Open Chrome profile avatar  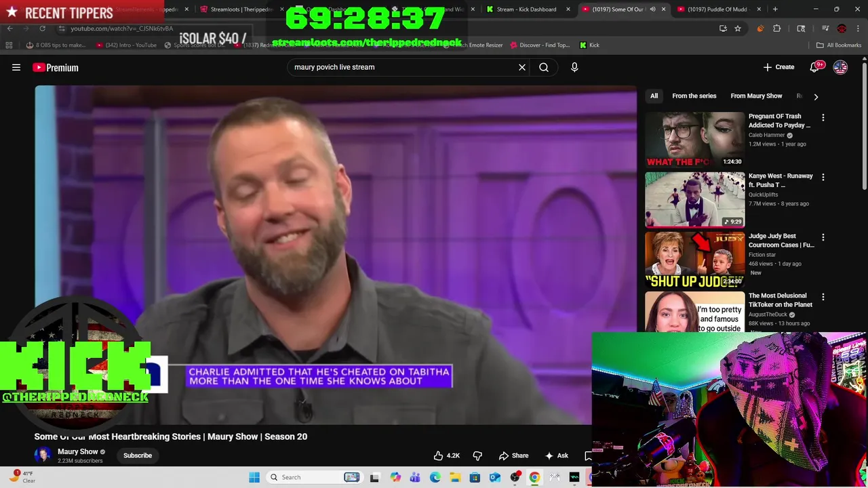[x=842, y=28]
